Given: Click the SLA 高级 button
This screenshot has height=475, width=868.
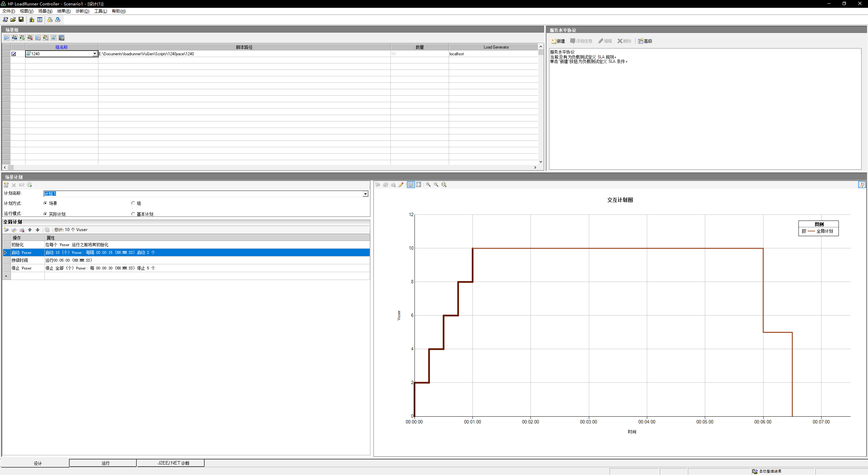Looking at the screenshot, I should pos(645,41).
